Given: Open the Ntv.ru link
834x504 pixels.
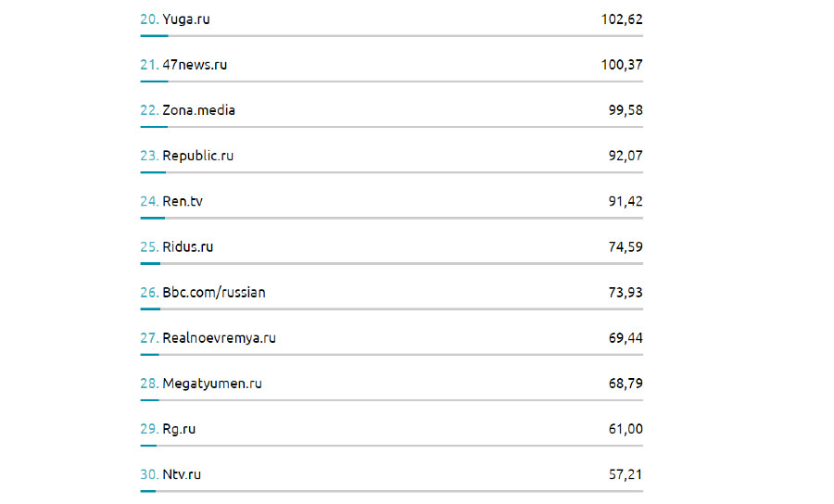Looking at the screenshot, I should (x=182, y=474).
